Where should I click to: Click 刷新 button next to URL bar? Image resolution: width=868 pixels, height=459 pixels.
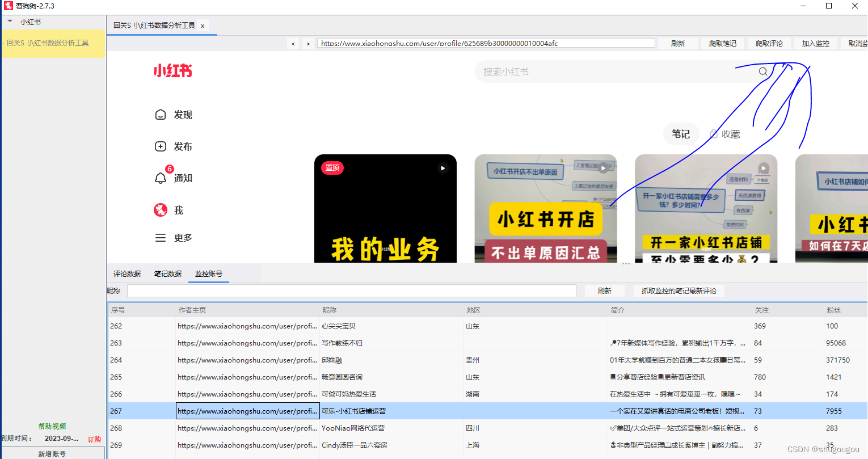tap(678, 43)
